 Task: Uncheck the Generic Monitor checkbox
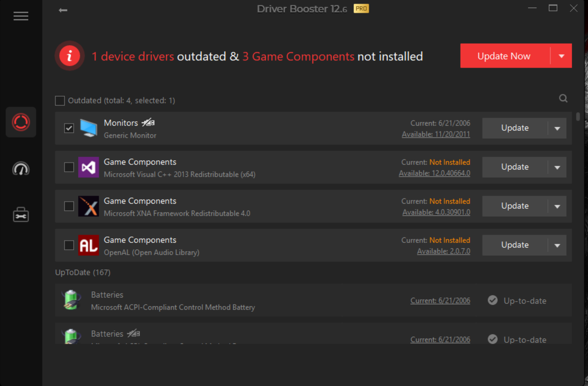(69, 128)
